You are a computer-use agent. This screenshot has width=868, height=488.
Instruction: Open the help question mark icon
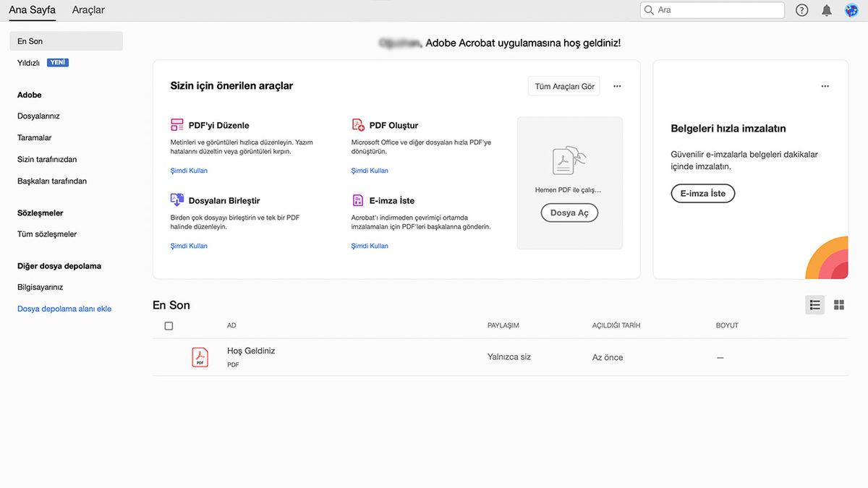click(801, 10)
